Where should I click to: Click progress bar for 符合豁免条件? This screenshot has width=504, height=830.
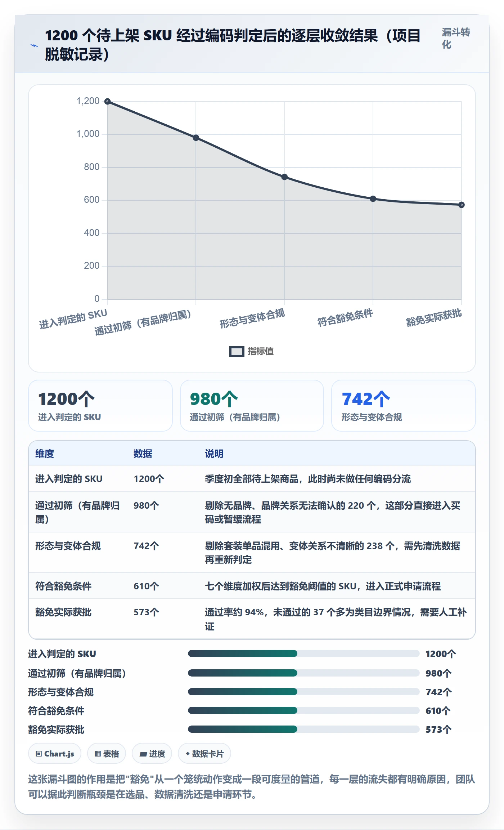[x=304, y=710]
